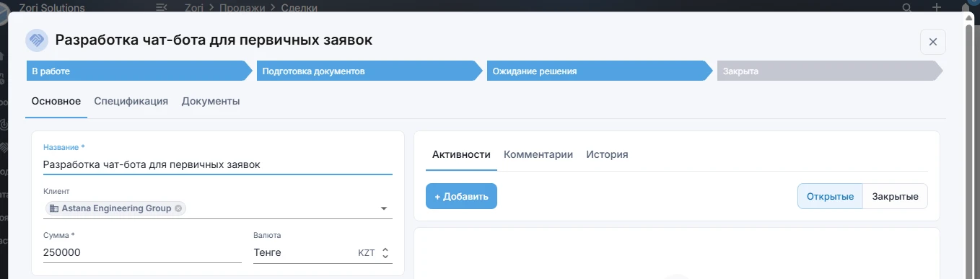This screenshot has width=980, height=279.
Task: Click the "Название" input field
Action: click(x=218, y=164)
